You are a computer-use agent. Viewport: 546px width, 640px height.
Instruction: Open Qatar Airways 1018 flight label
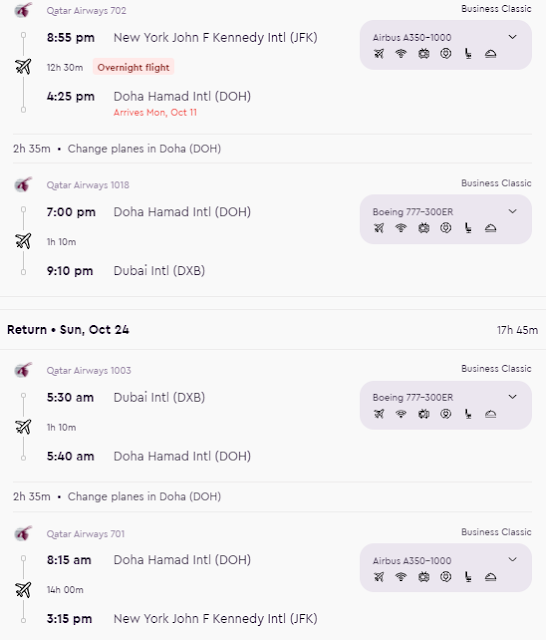tap(88, 185)
